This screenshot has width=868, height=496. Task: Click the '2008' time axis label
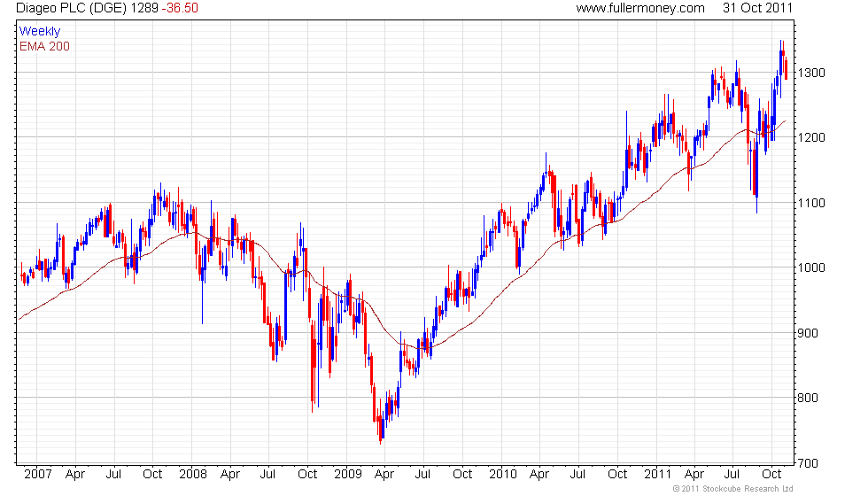click(193, 475)
